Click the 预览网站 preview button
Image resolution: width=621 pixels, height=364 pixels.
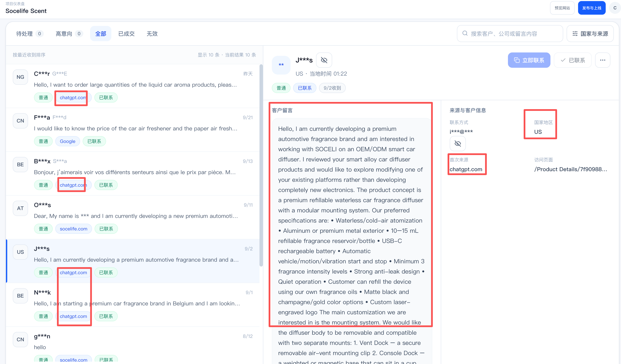coord(562,8)
